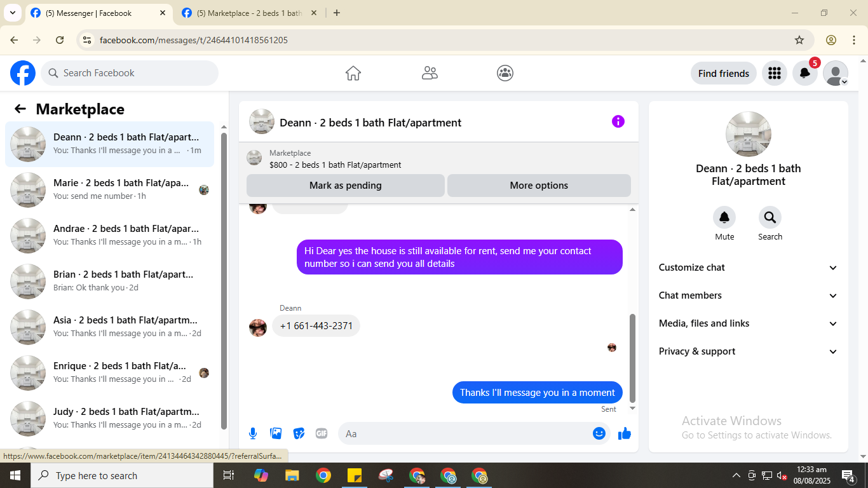Expand Privacy & support section

coord(749,351)
